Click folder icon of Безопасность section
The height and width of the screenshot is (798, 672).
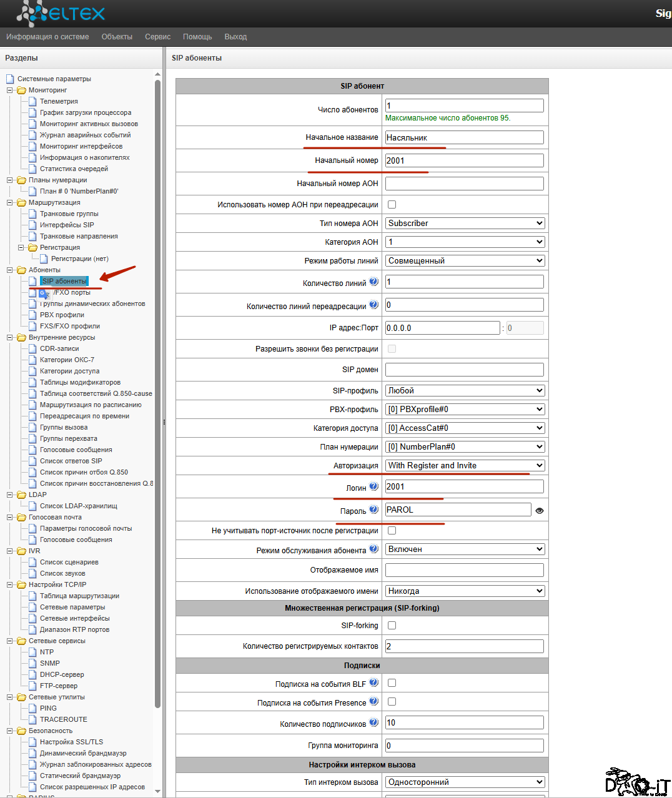click(x=21, y=731)
